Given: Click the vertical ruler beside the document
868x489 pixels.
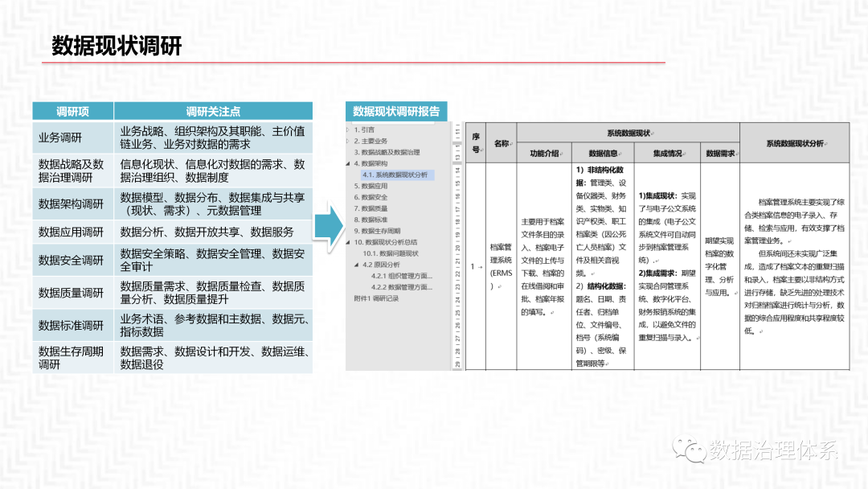Looking at the screenshot, I should (458, 241).
